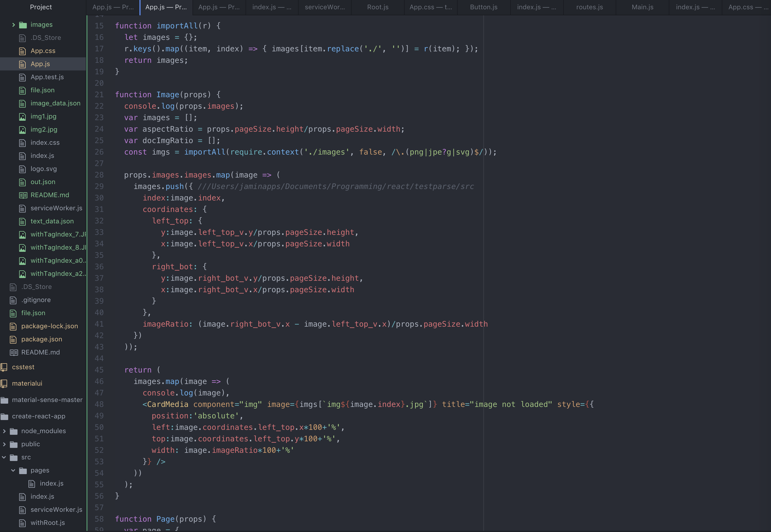Collapse the src folder chevron
This screenshot has height=532, width=771.
(x=4, y=457)
